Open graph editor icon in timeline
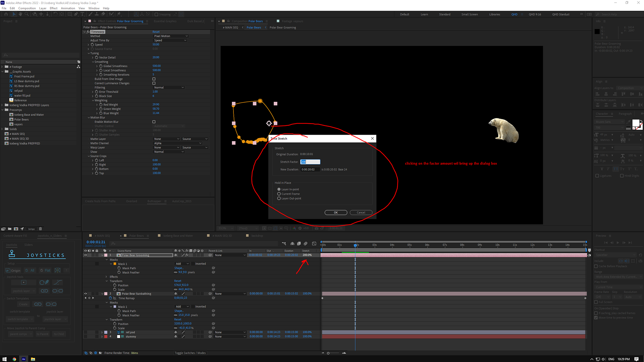 click(314, 243)
